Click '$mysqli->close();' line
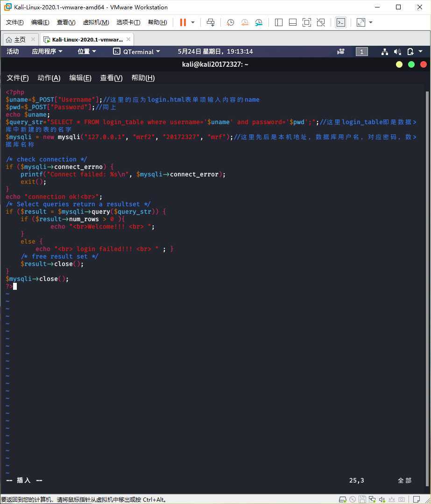 (x=37, y=279)
